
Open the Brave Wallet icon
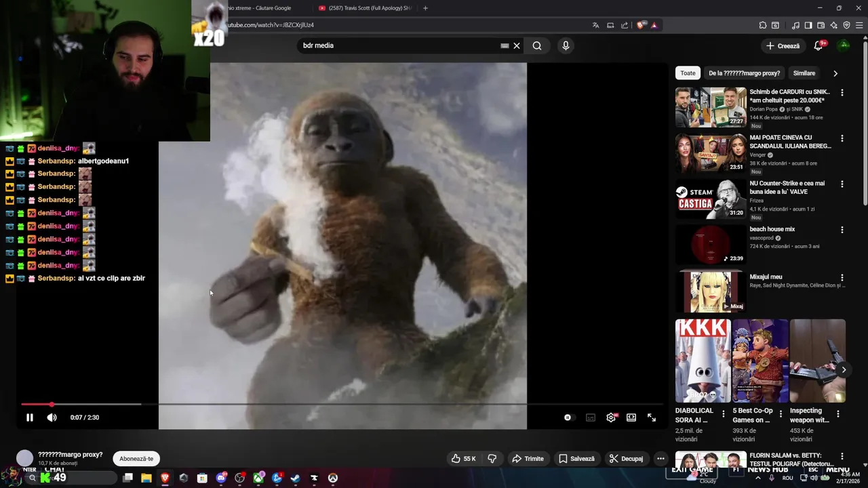pyautogui.click(x=821, y=25)
